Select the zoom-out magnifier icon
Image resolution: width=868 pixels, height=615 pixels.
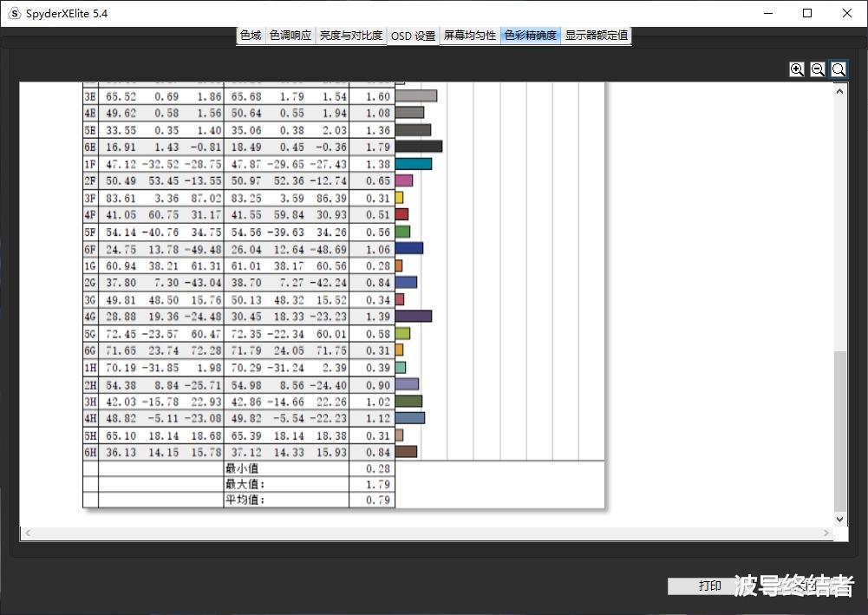pos(818,69)
